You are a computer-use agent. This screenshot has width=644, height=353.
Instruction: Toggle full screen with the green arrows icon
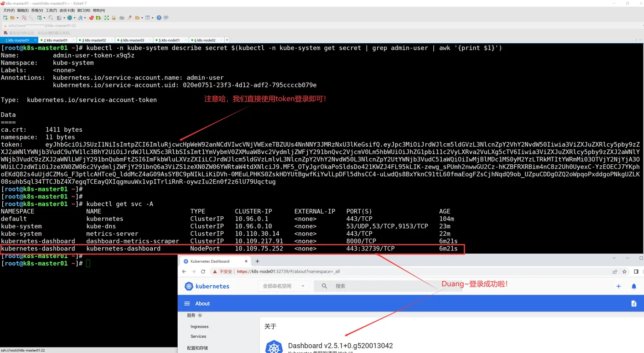pos(107,18)
